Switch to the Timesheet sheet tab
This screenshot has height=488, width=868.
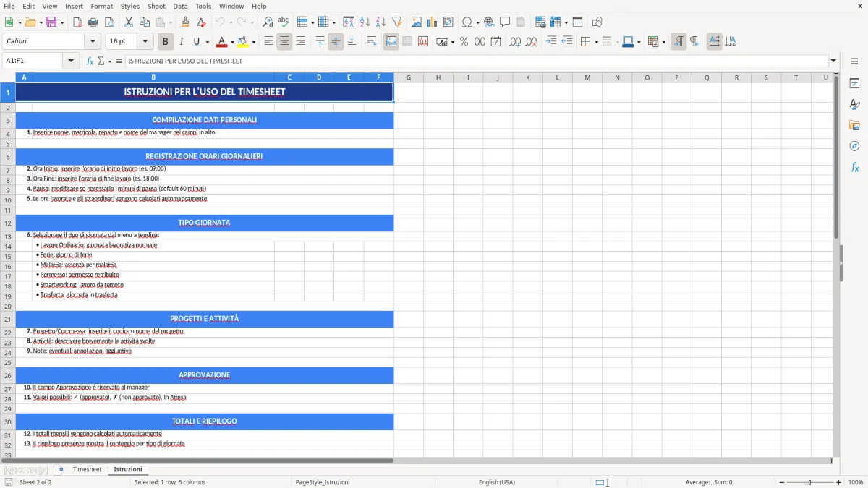coord(87,469)
